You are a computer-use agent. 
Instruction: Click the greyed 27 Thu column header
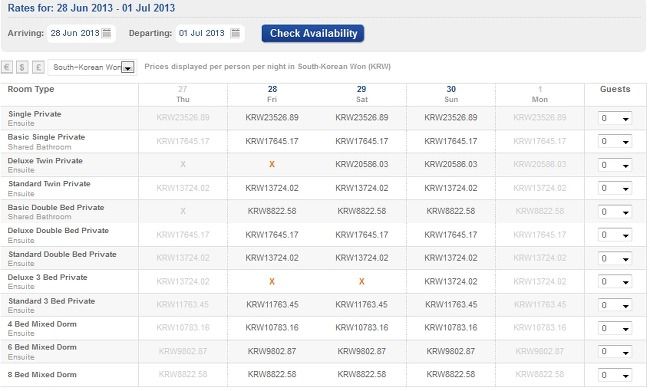183,95
